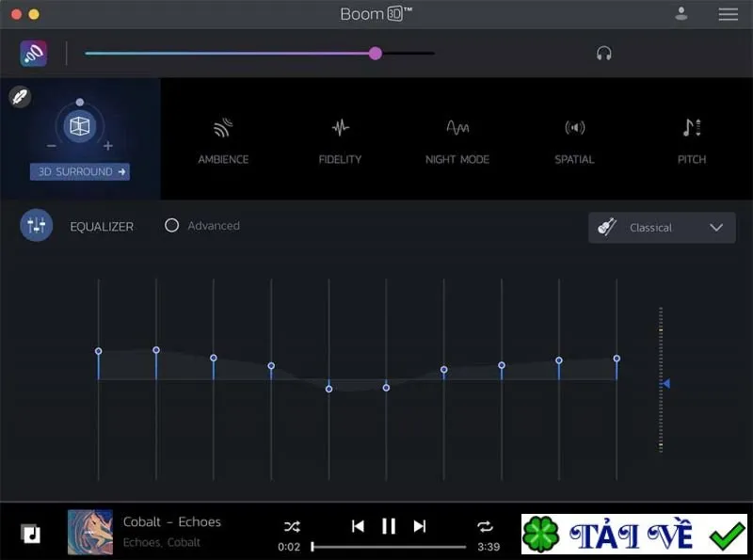753x560 pixels.
Task: Click the Echoes, Cobalt album subtitle
Action: 161,542
